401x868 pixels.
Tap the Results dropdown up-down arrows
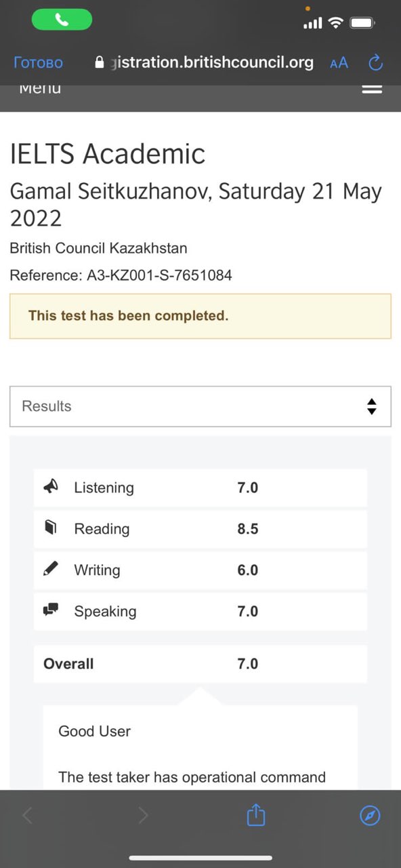tap(371, 406)
